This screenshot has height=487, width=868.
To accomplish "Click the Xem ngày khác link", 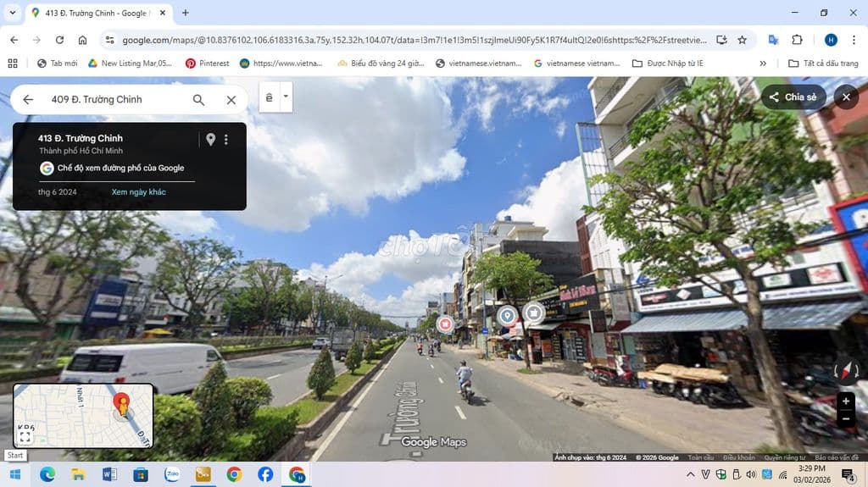I will point(138,192).
